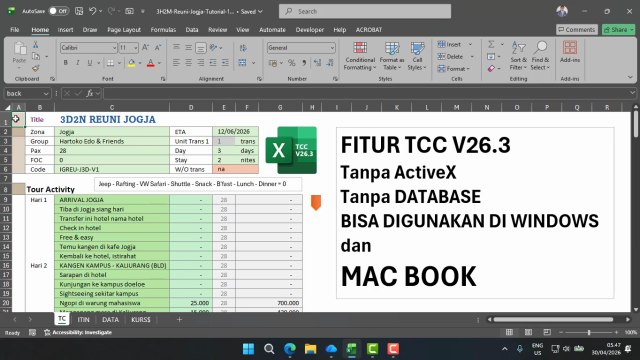640x360 pixels.
Task: Click the Insert cells button
Action: [x=449, y=44]
